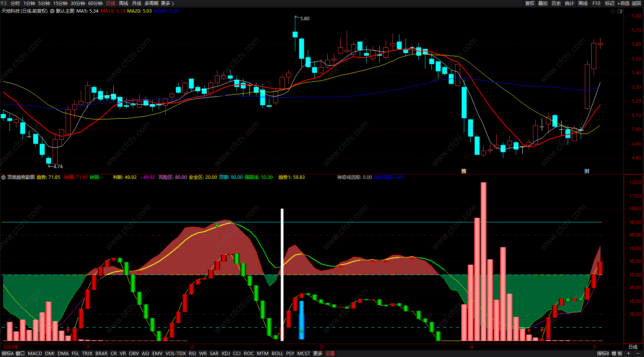Toggle the side panel icon at the top right
Viewport: 644px width, 357px height.
[x=620, y=11]
